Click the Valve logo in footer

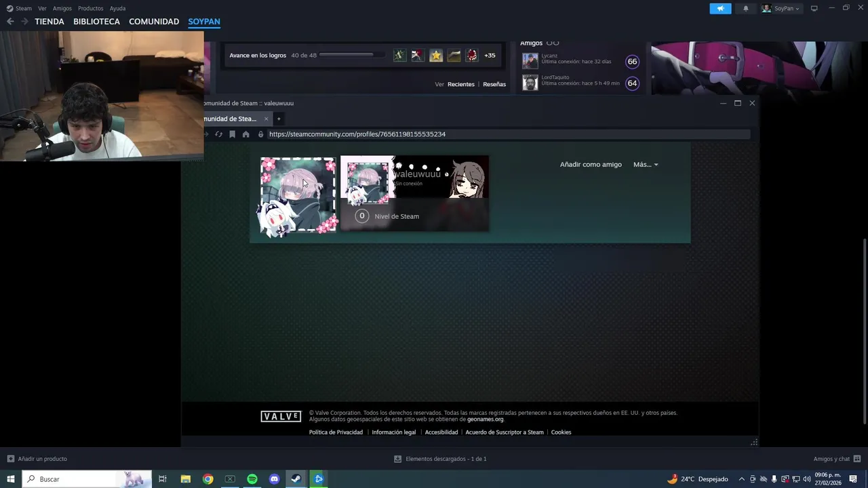281,416
